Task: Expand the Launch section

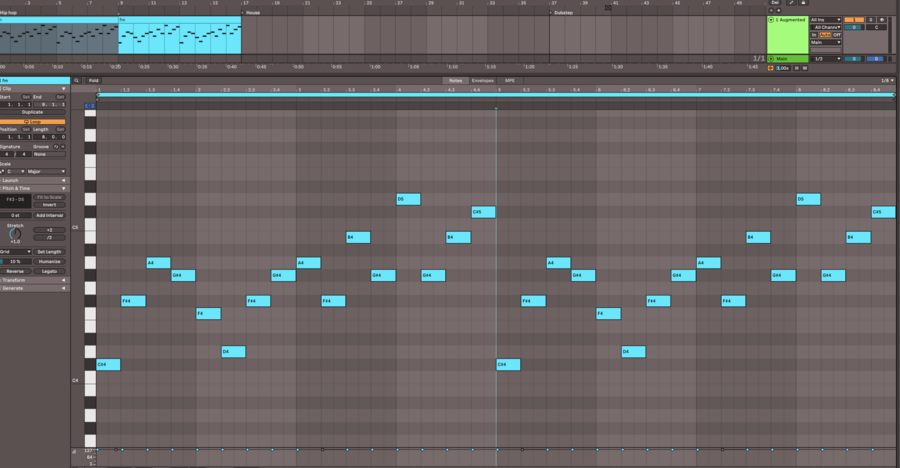Action: pyautogui.click(x=33, y=180)
